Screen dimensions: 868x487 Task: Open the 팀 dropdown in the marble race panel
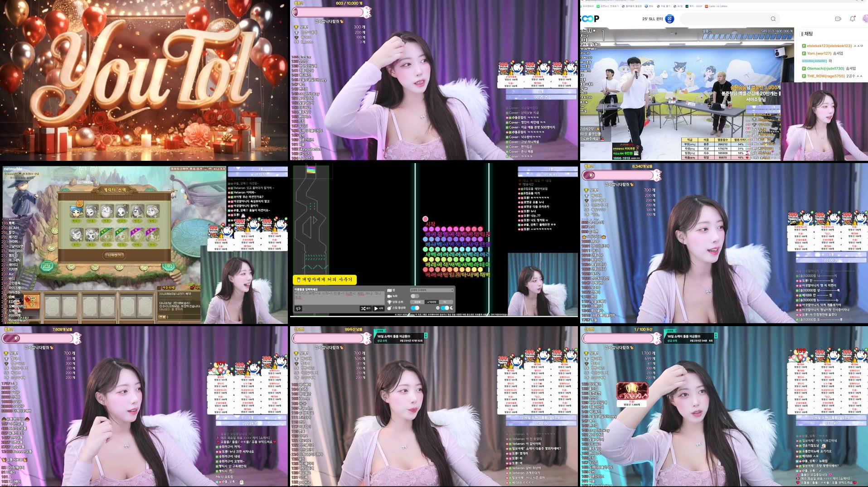tap(432, 290)
